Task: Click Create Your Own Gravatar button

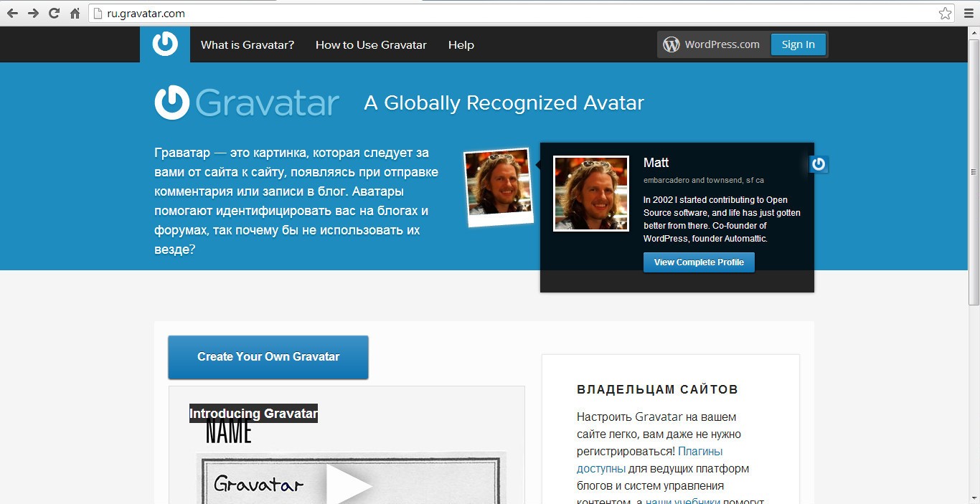Action: click(x=268, y=357)
